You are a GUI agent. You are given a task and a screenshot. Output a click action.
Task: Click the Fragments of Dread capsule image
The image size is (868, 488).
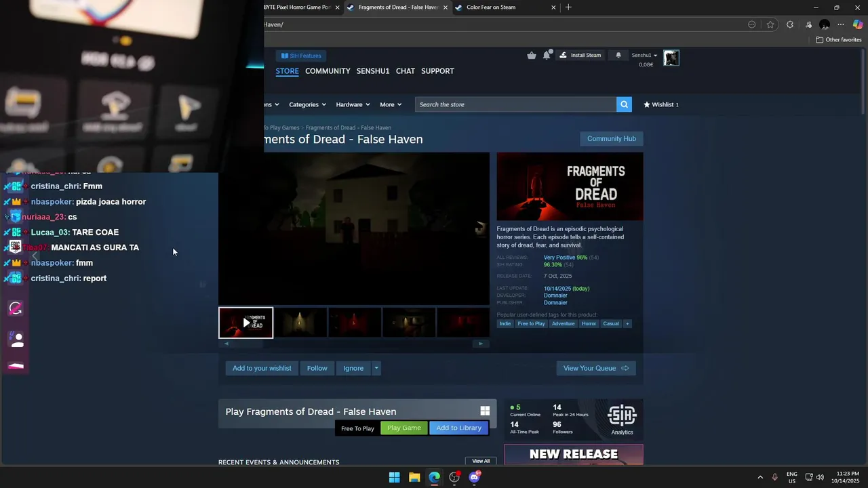coord(570,186)
